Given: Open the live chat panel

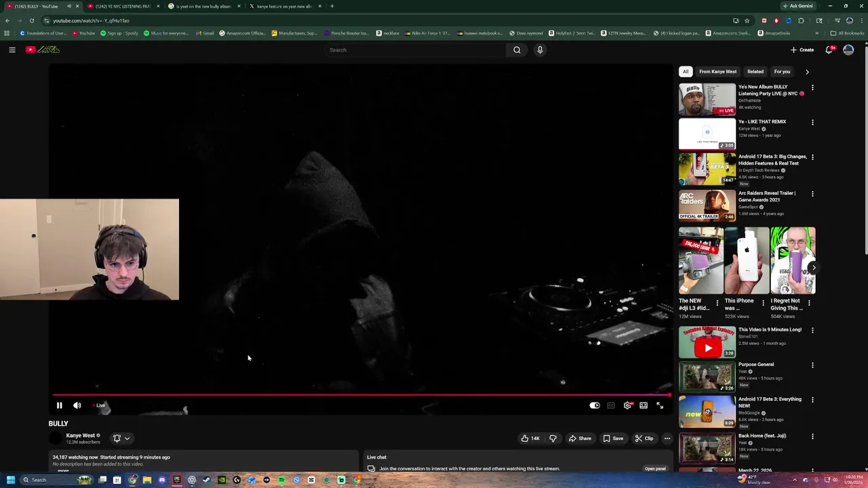Looking at the screenshot, I should pyautogui.click(x=655, y=468).
